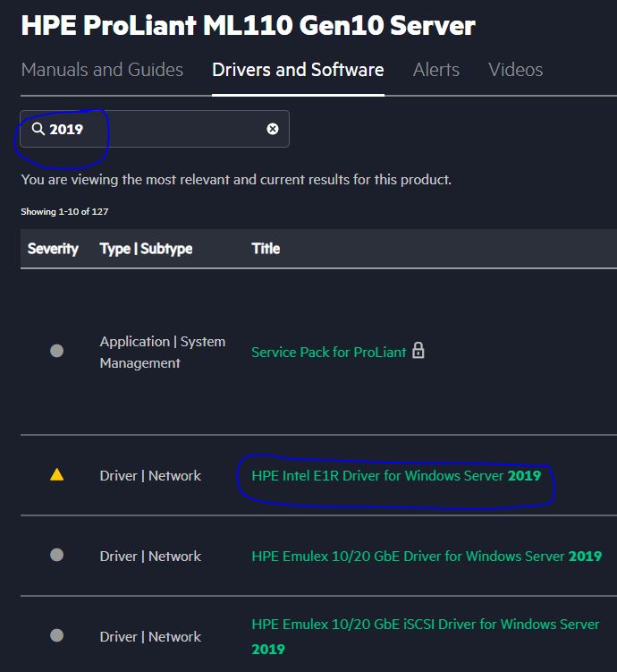Click the Type | Subtype column header
Image resolution: width=617 pixels, height=672 pixels.
146,249
